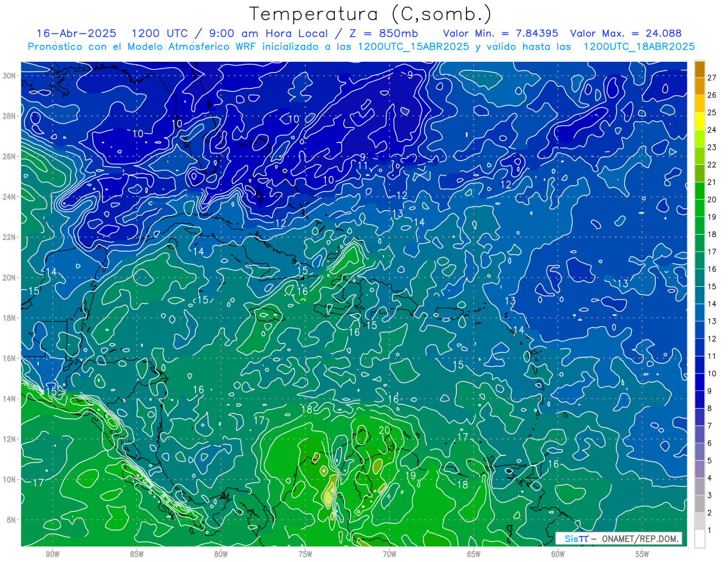Click the title "Temperatura (C,somb.)"
The width and height of the screenshot is (728, 562).
(371, 13)
